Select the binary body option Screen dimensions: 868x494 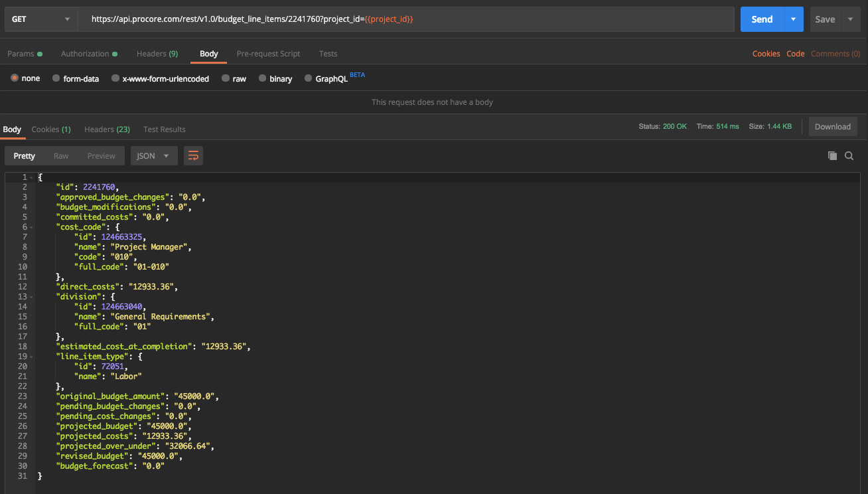(x=275, y=78)
